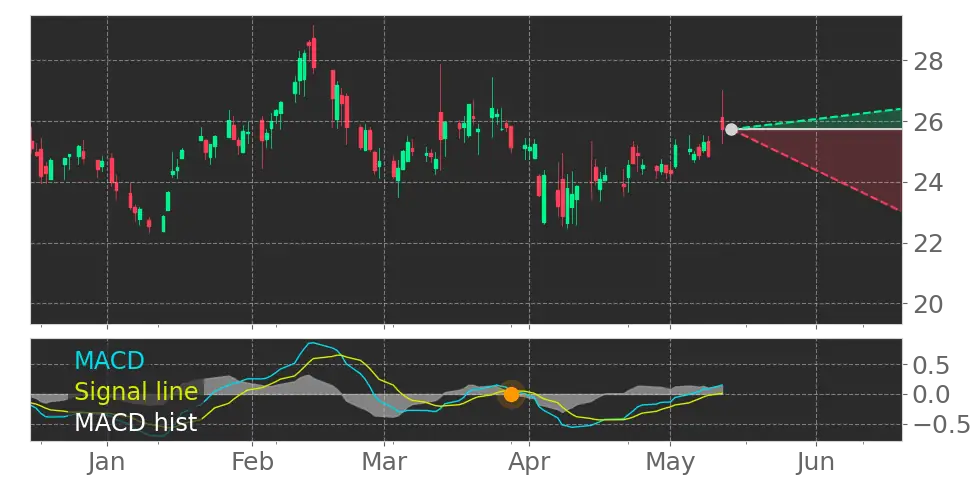The width and height of the screenshot is (972, 486).
Task: Click the white last-price dot on chart
Action: tap(731, 130)
